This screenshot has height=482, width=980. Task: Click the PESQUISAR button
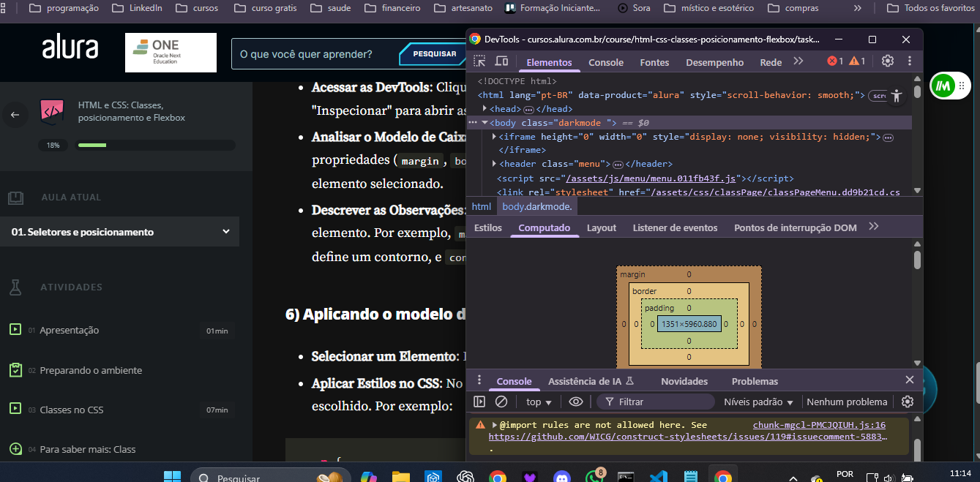point(434,53)
